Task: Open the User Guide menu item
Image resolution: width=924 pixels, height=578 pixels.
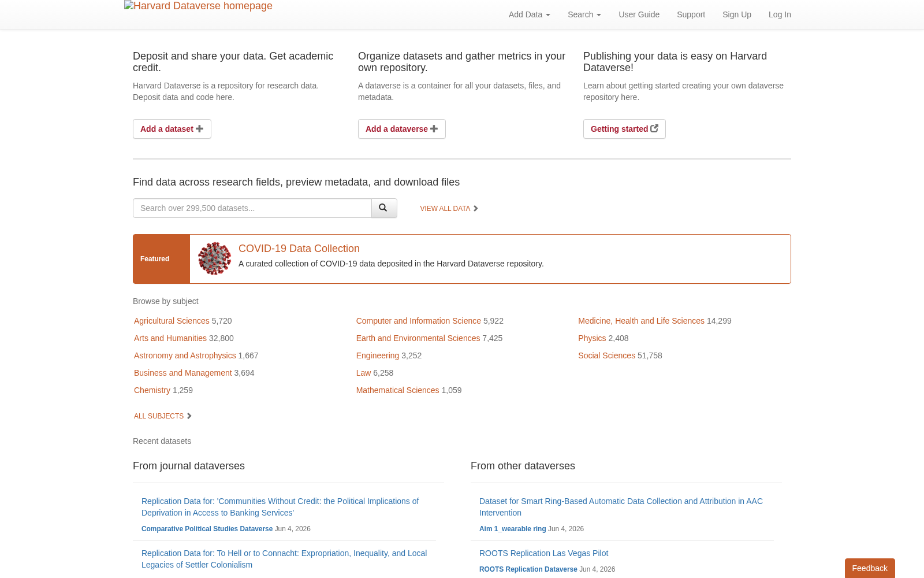Action: (x=639, y=14)
